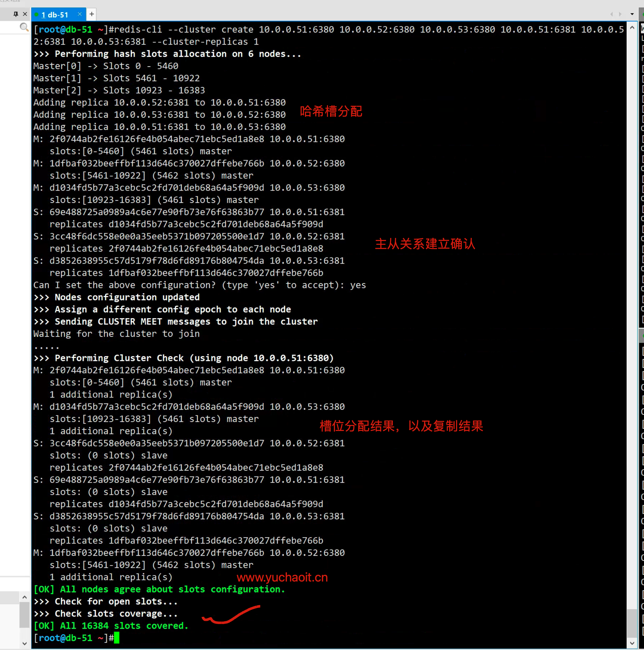Click the pin icon on the side panel

tap(16, 14)
